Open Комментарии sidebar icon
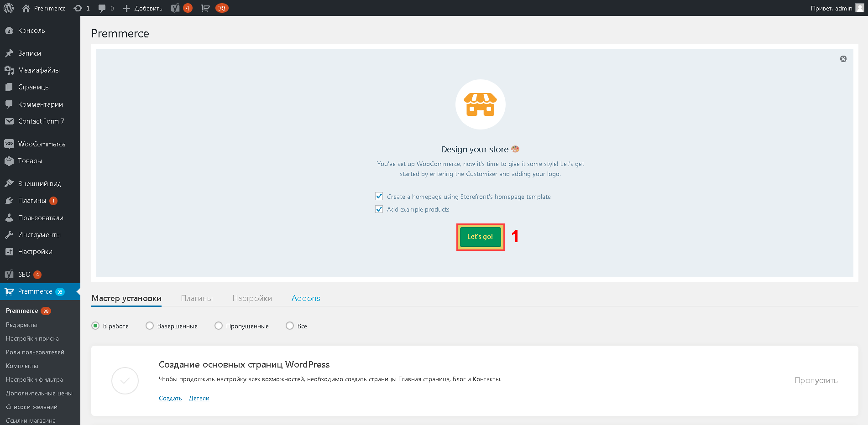Image resolution: width=868 pixels, height=425 pixels. [9, 104]
